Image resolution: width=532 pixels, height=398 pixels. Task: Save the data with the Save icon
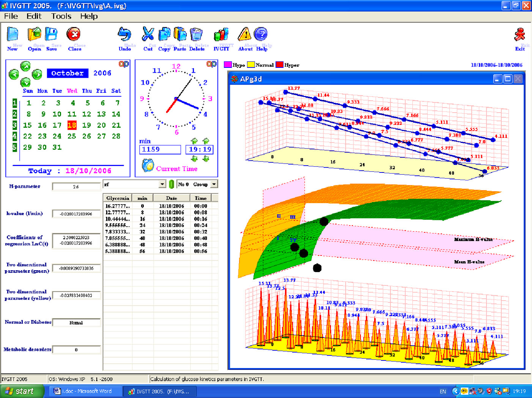(52, 35)
